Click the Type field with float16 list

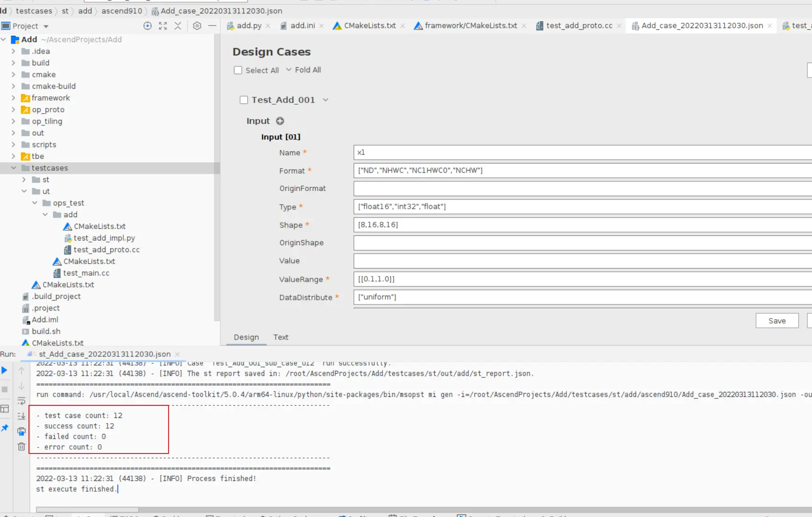tap(583, 206)
